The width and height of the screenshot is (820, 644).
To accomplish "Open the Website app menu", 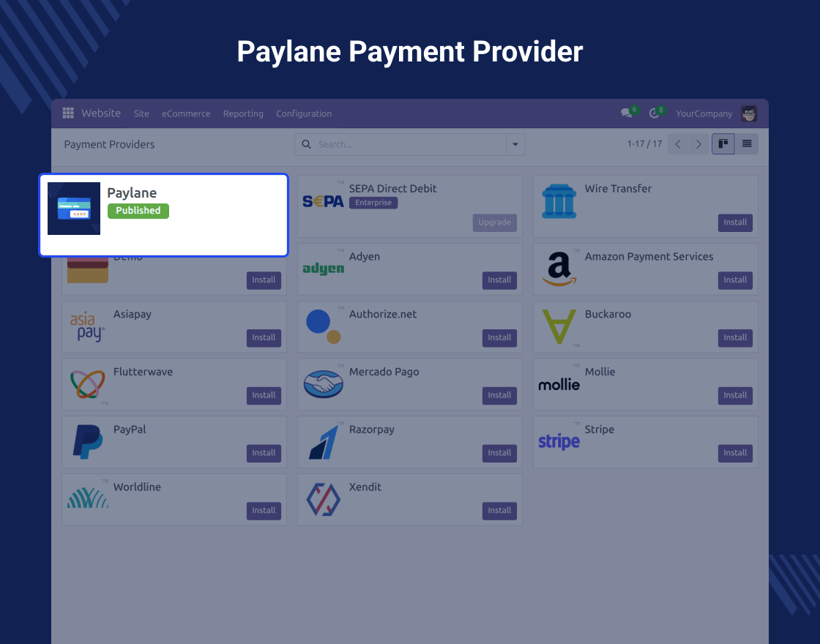I will click(101, 113).
